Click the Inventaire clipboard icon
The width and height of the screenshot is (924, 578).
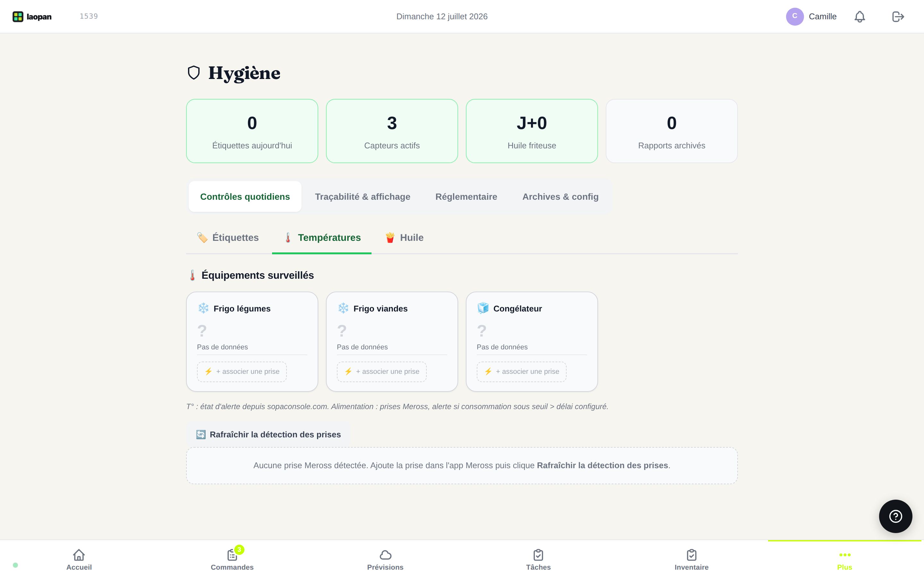[691, 555]
